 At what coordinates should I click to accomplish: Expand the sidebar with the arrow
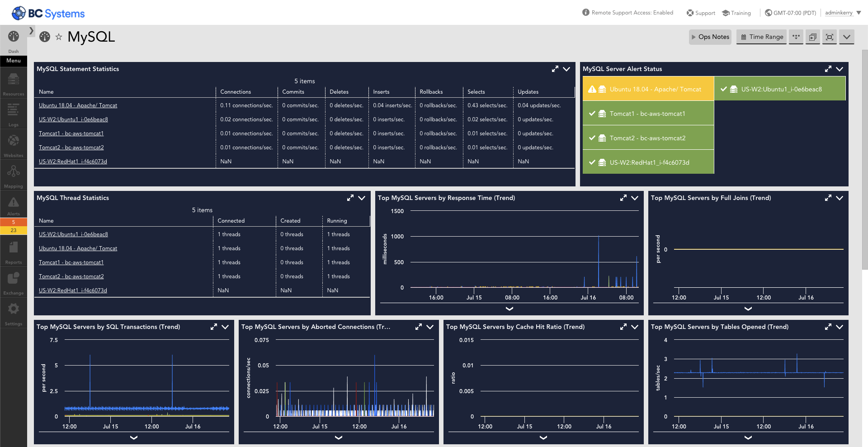point(31,31)
